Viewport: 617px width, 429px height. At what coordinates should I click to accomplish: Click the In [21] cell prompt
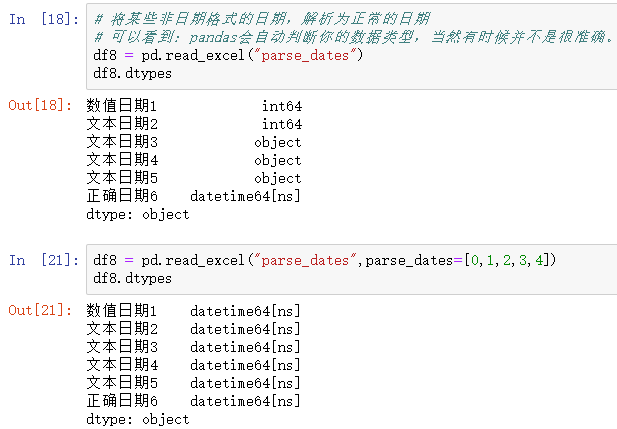click(44, 260)
